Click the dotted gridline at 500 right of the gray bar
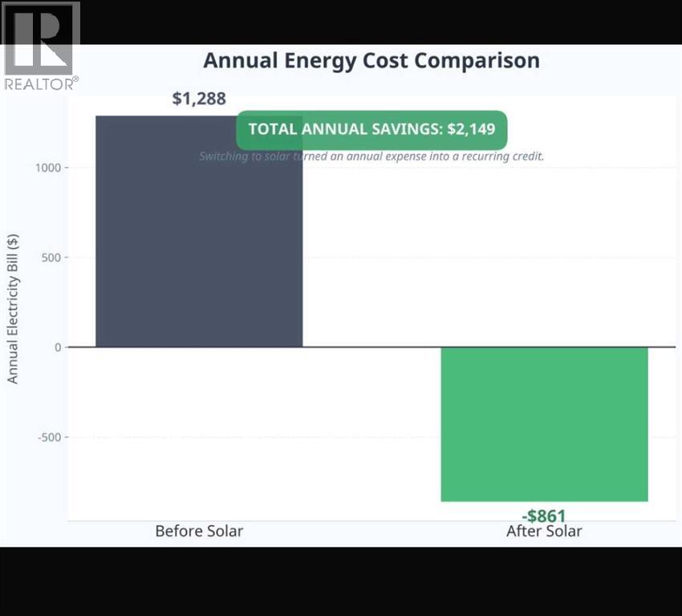The height and width of the screenshot is (616, 682). (x=481, y=257)
